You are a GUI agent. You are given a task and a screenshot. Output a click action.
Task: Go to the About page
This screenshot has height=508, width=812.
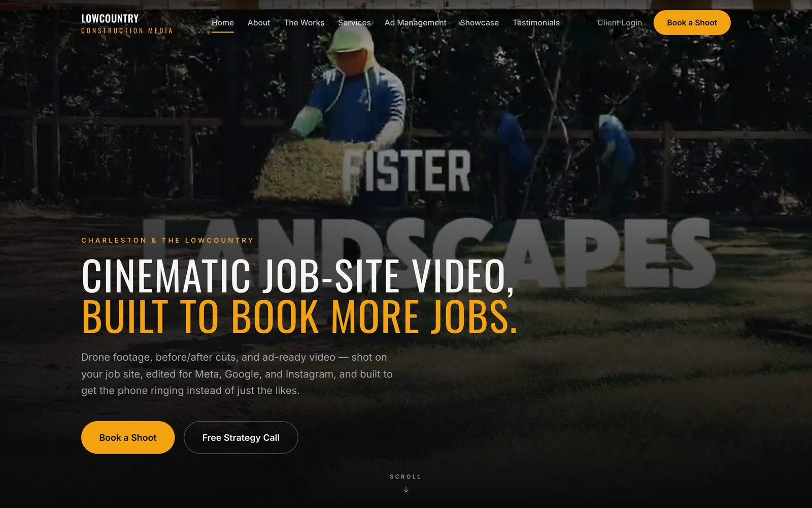[259, 23]
